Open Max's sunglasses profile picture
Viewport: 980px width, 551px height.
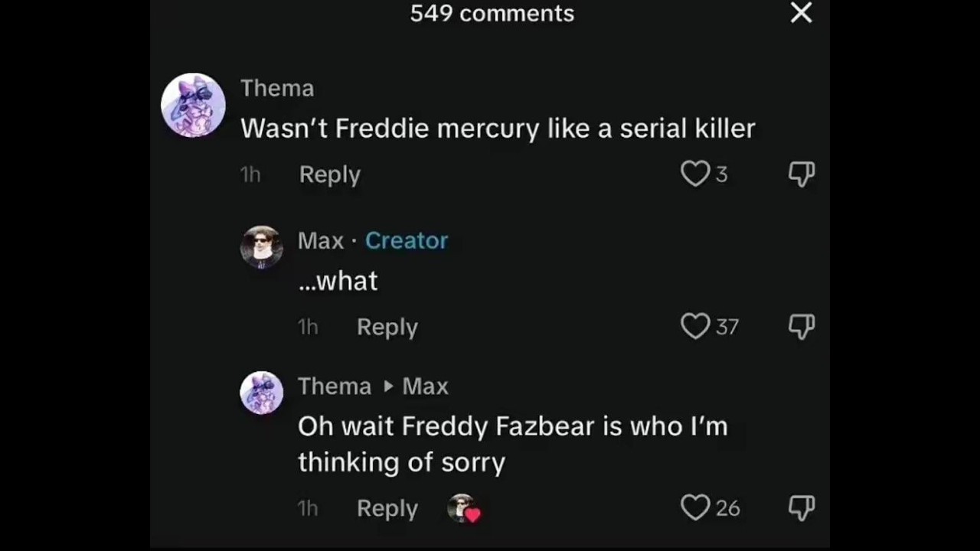tap(262, 247)
